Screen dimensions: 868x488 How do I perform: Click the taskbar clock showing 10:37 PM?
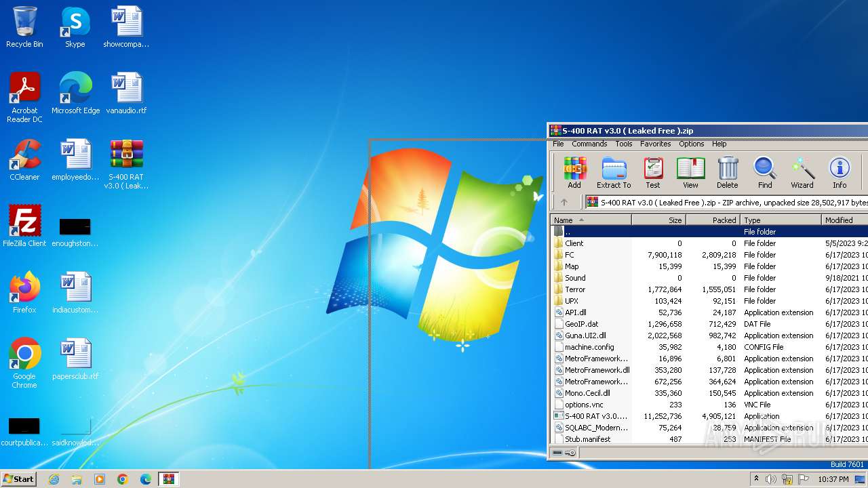(833, 479)
